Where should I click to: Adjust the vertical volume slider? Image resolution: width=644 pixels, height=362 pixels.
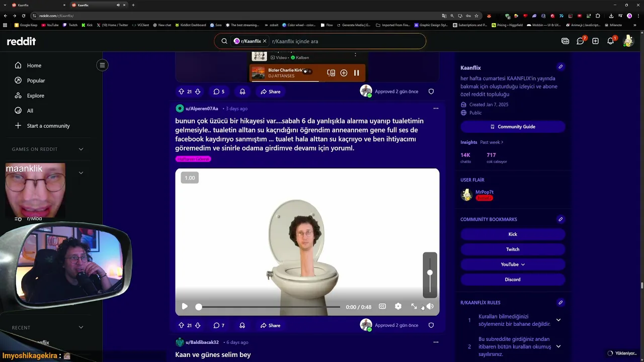coord(430,275)
